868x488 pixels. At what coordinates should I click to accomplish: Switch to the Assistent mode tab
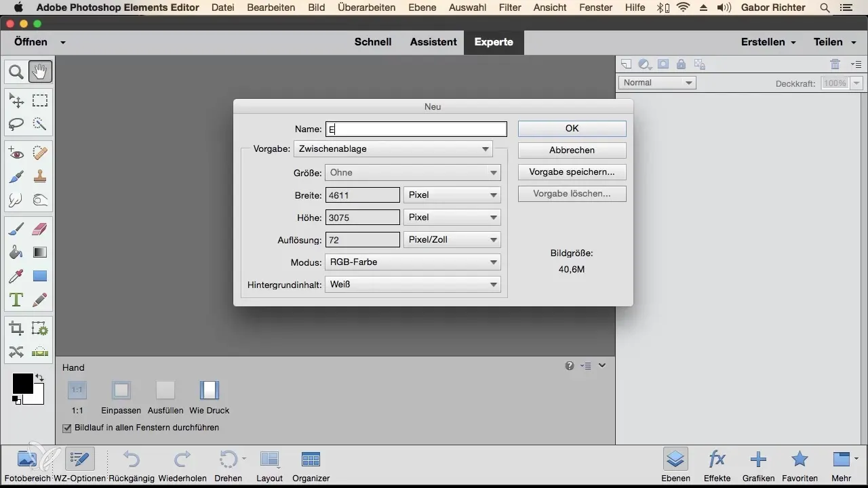pos(433,42)
